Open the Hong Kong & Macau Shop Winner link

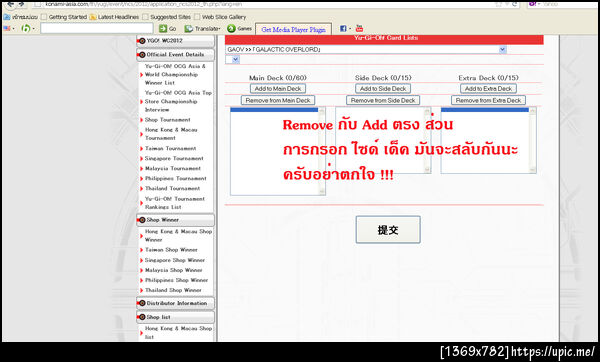tap(178, 236)
